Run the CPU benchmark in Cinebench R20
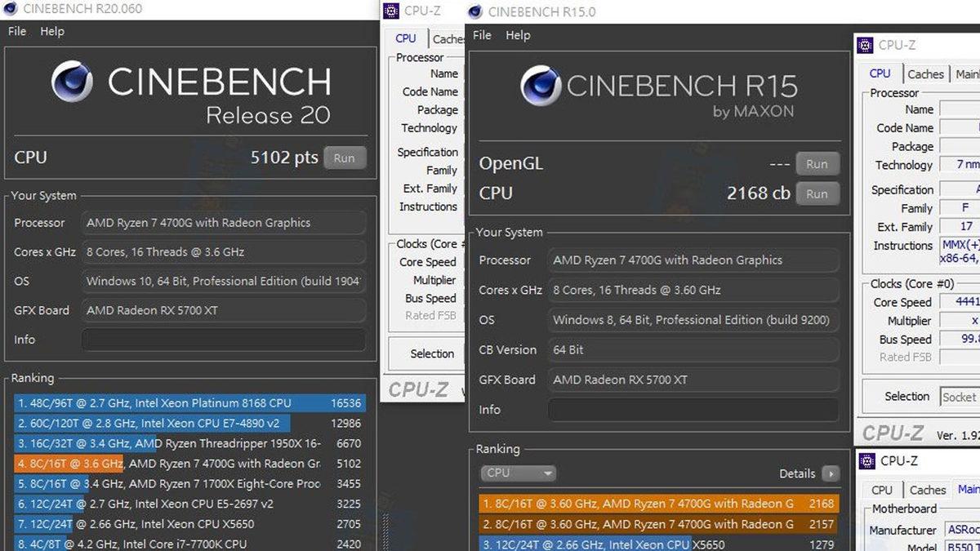The width and height of the screenshot is (980, 551). (x=344, y=157)
